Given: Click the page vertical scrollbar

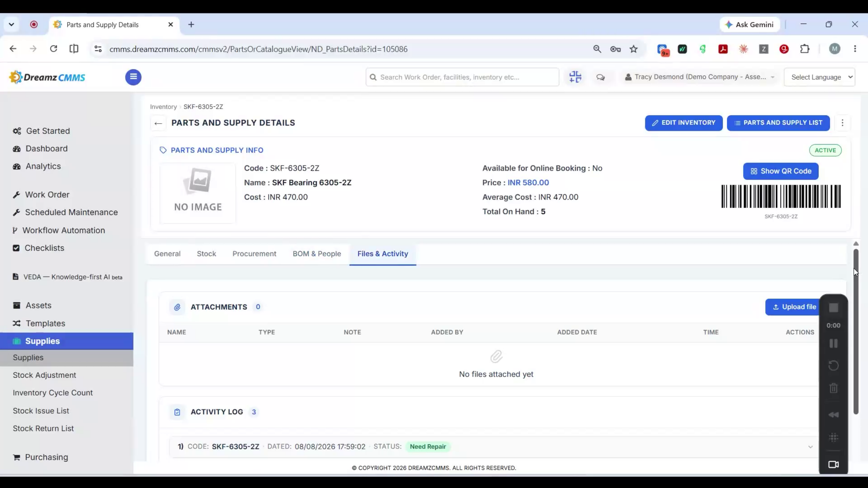Looking at the screenshot, I should pyautogui.click(x=856, y=331).
